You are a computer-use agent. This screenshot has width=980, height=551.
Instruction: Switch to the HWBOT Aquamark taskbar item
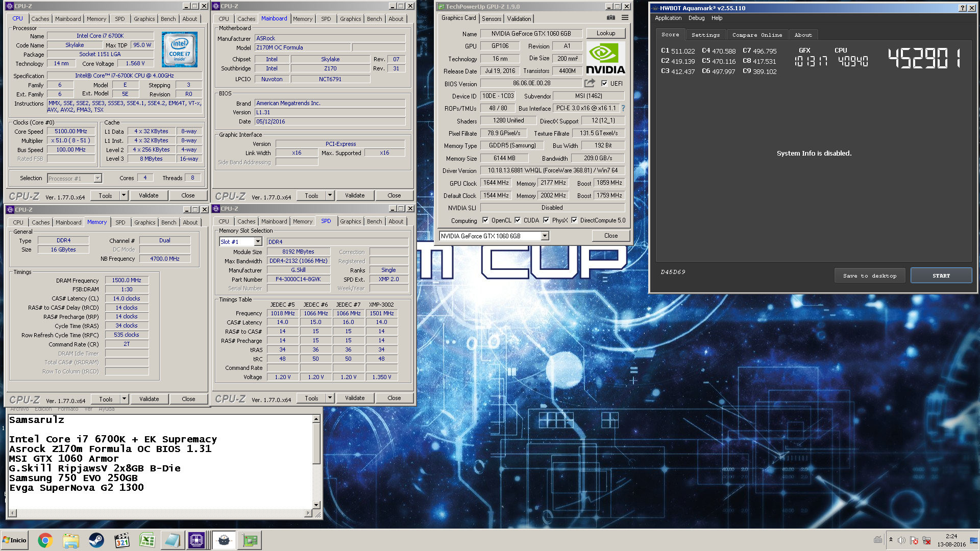(224, 540)
